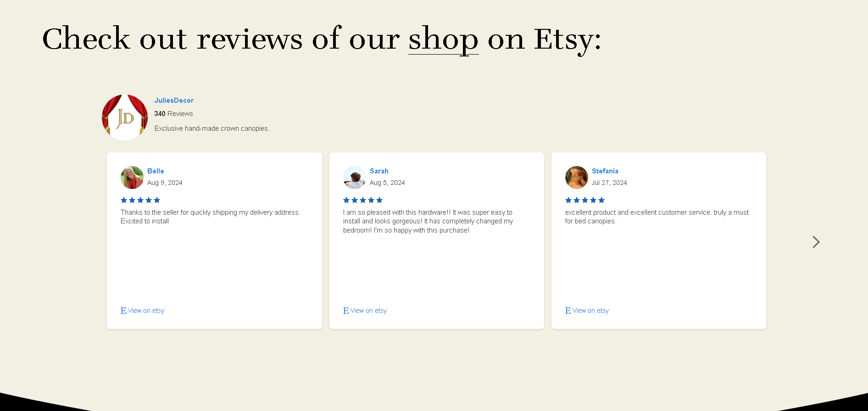The height and width of the screenshot is (411, 868).
Task: Open Sarah's reviewer name link
Action: point(379,171)
